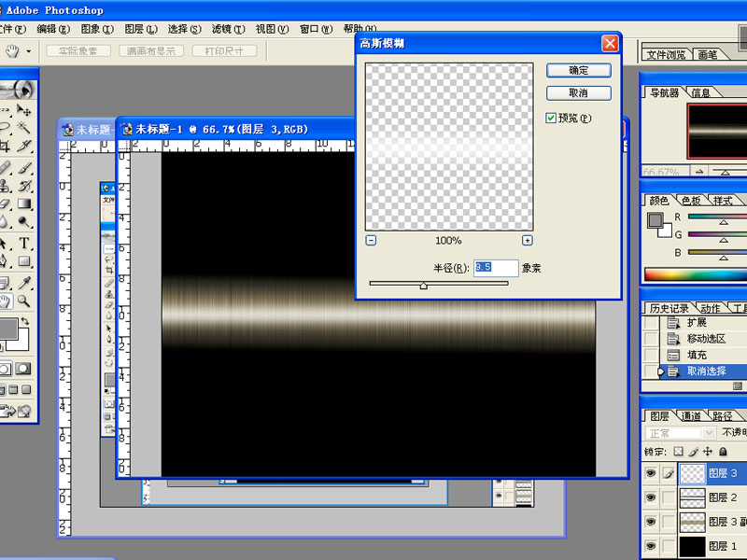Switch to the 色板 tab

691,201
